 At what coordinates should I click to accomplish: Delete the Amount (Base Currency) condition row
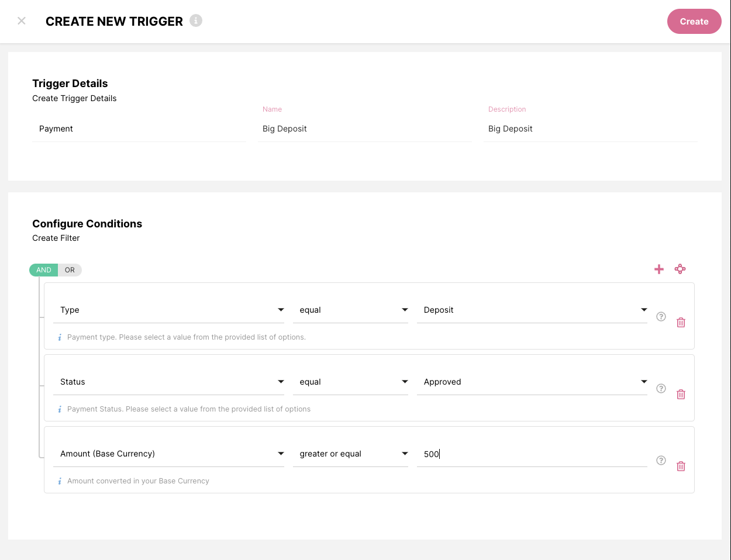681,466
